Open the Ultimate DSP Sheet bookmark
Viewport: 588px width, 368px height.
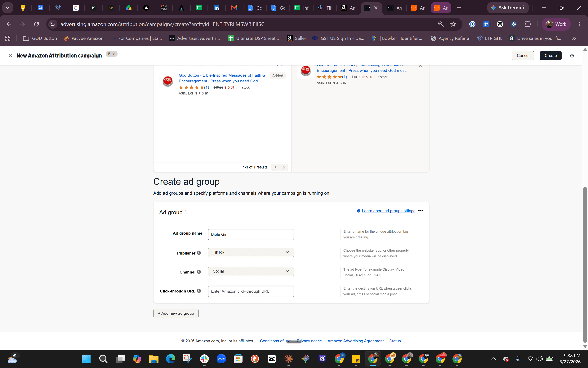tap(253, 38)
